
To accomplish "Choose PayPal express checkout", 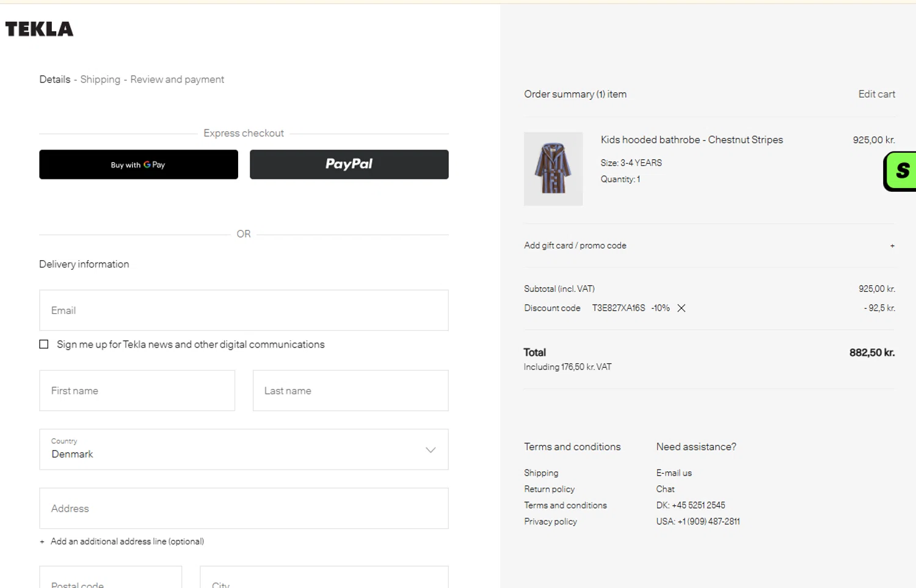I will 349,164.
